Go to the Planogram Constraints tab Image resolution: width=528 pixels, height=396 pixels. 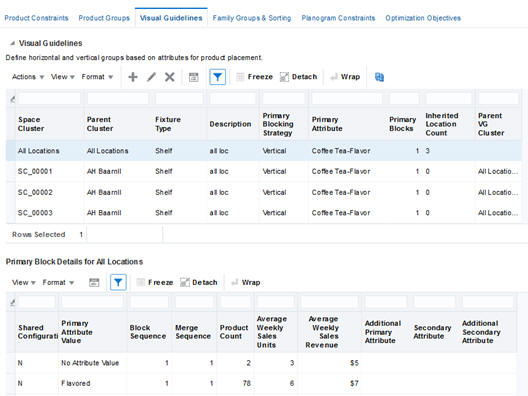[x=338, y=18]
